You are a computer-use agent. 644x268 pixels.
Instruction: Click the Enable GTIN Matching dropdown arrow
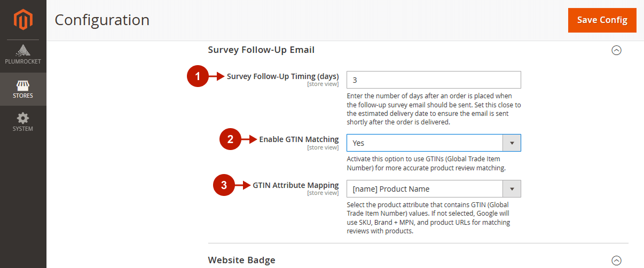pyautogui.click(x=512, y=143)
